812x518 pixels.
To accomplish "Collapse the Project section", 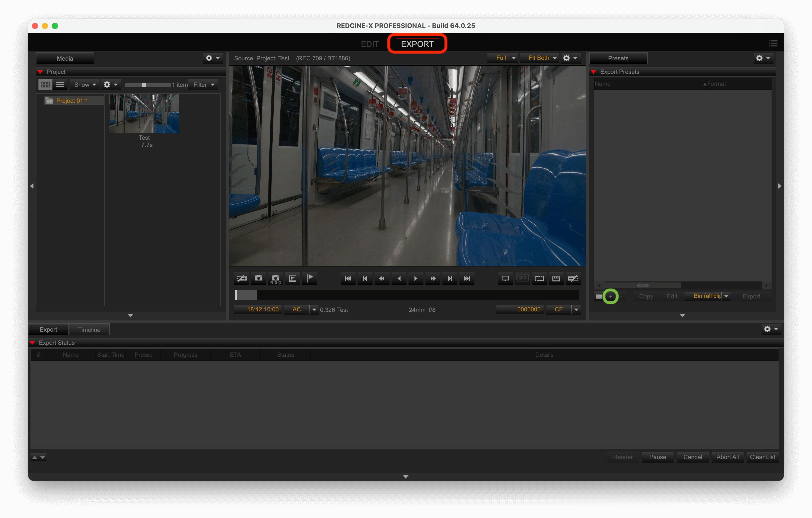I will (x=40, y=72).
